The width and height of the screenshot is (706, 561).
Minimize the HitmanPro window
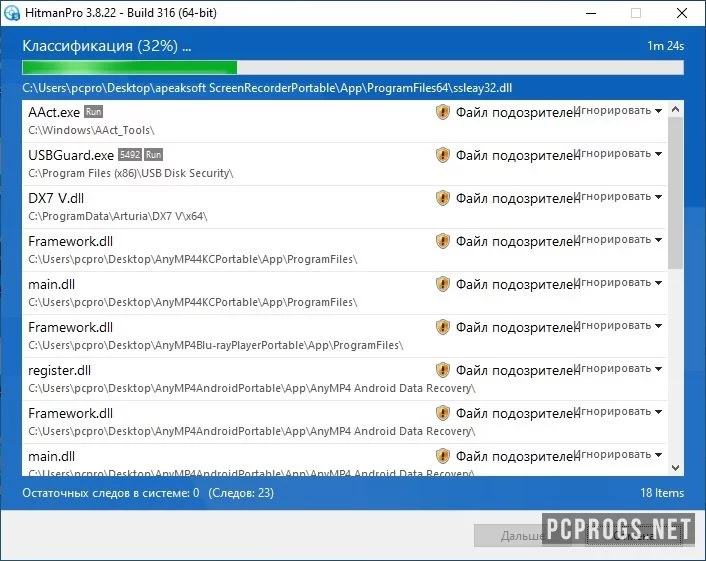591,13
